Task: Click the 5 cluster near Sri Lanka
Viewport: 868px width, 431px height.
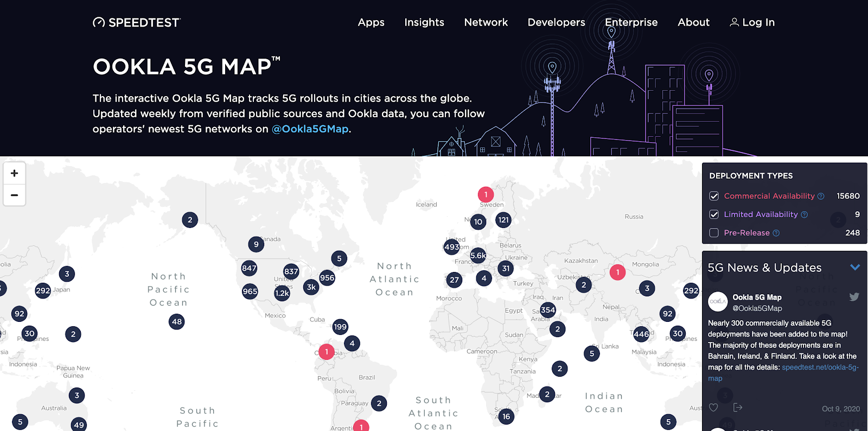Action: [x=592, y=353]
